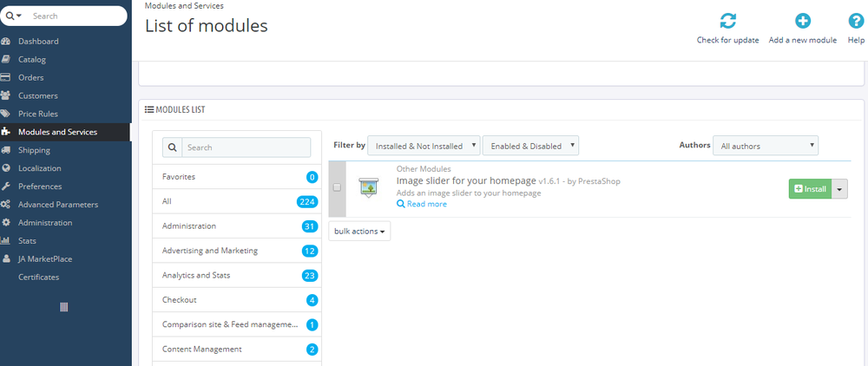This screenshot has height=366, width=868.
Task: Open the Installed & Not Installed filter dropdown
Action: (x=424, y=146)
